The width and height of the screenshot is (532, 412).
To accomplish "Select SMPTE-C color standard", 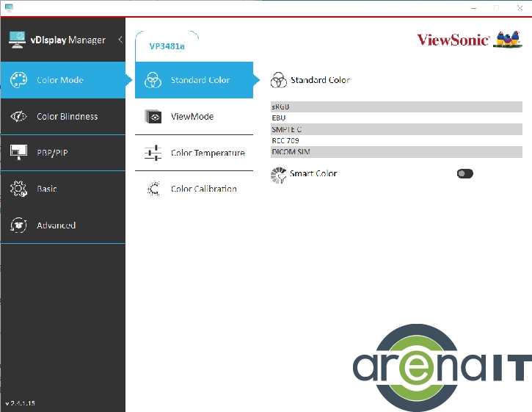I will (x=396, y=129).
